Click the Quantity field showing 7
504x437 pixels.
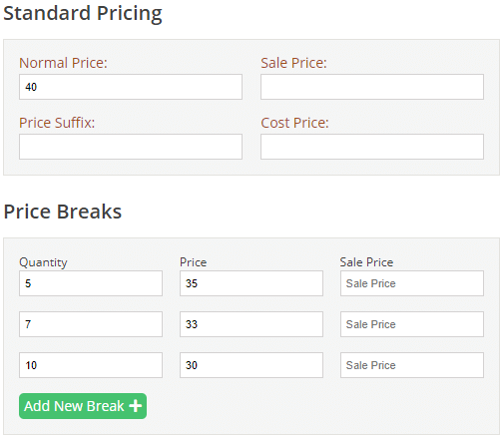click(91, 324)
